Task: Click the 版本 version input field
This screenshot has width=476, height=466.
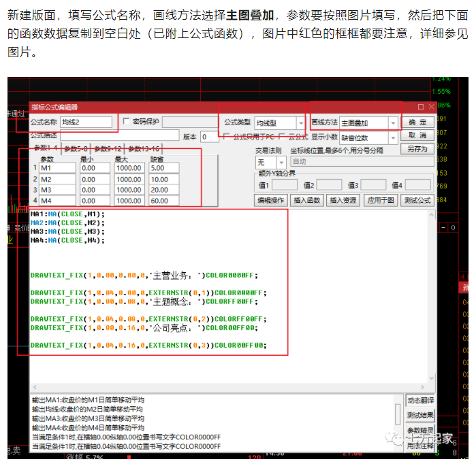Action: (x=210, y=137)
